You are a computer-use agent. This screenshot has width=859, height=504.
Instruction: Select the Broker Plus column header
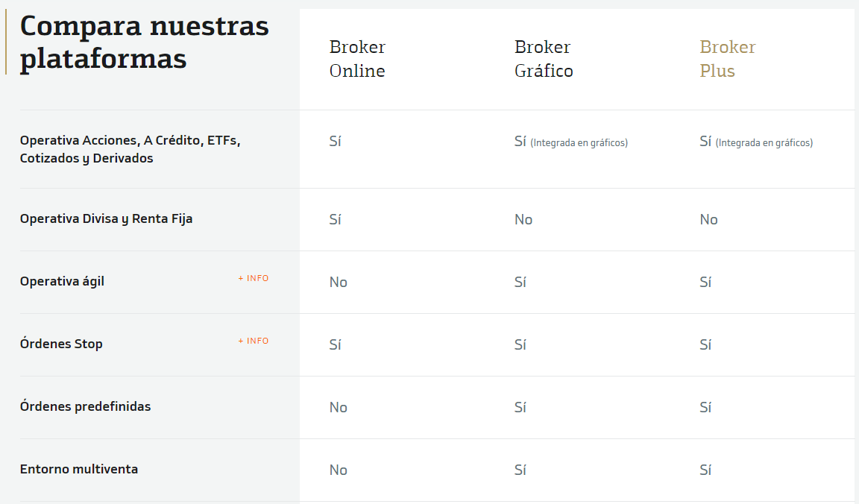727,59
